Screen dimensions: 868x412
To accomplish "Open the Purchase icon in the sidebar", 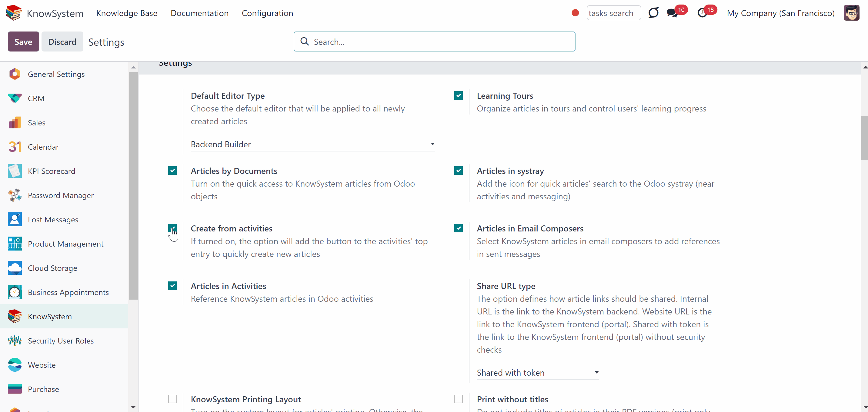I will click(x=15, y=389).
